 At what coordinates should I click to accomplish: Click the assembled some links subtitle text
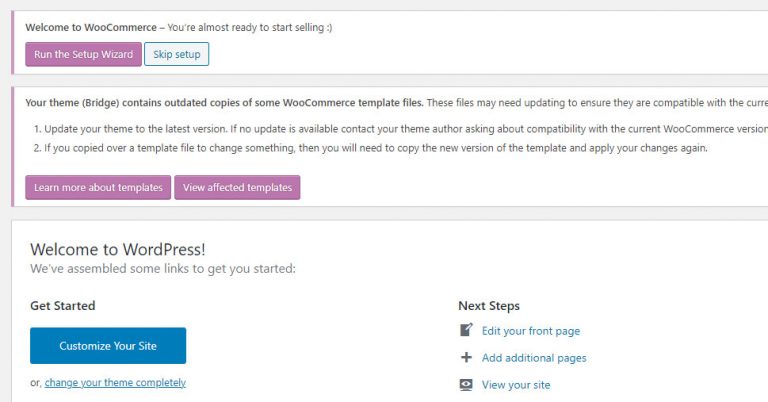pos(163,269)
